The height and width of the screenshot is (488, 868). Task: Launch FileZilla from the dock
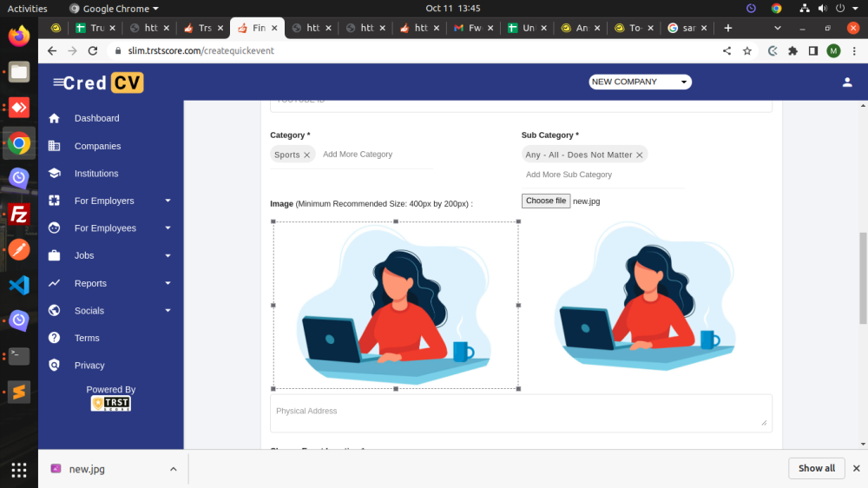(19, 214)
